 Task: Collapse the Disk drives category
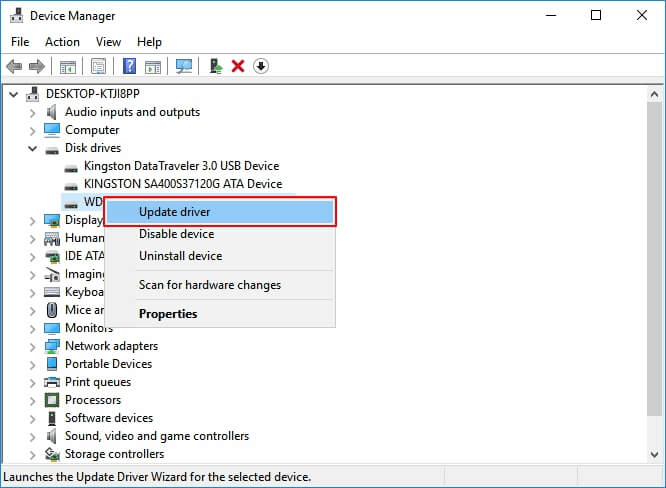pos(33,148)
